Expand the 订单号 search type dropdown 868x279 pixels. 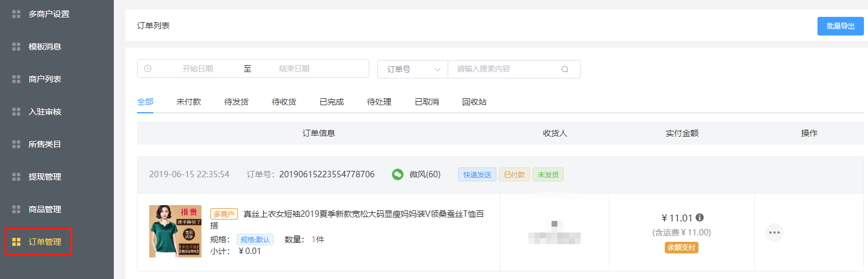tap(413, 69)
